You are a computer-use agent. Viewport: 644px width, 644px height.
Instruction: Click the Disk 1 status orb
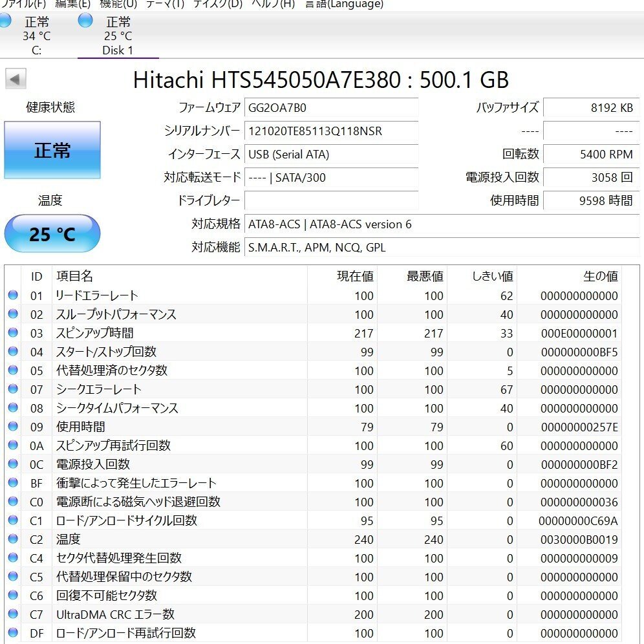coord(85,20)
